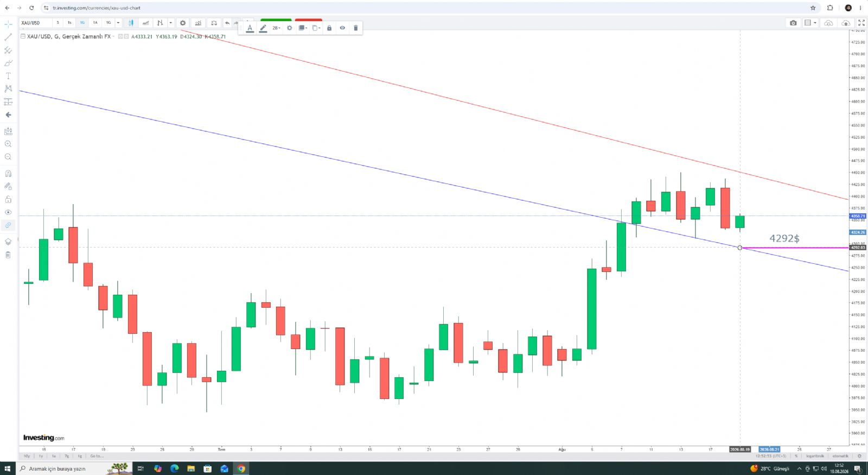Select the text annotation tool
The image size is (868, 475).
coord(8,76)
